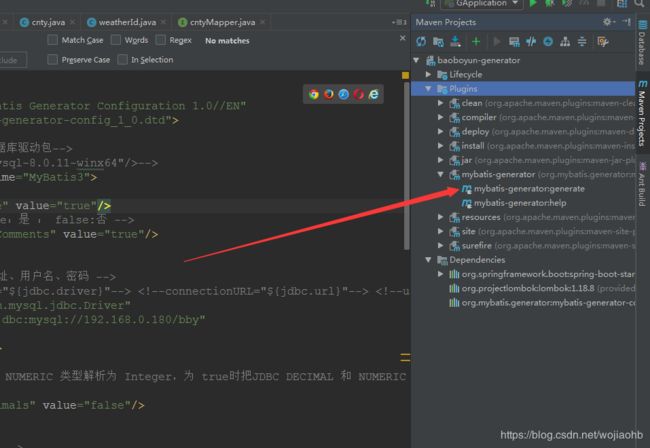This screenshot has height=448, width=650.
Task: Enable In Selection checkbox
Action: [122, 60]
